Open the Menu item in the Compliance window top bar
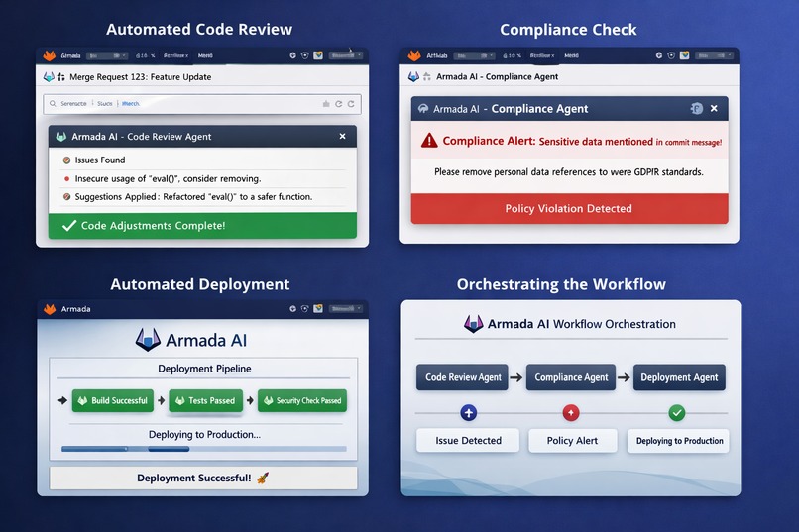799x532 pixels. click(x=571, y=55)
